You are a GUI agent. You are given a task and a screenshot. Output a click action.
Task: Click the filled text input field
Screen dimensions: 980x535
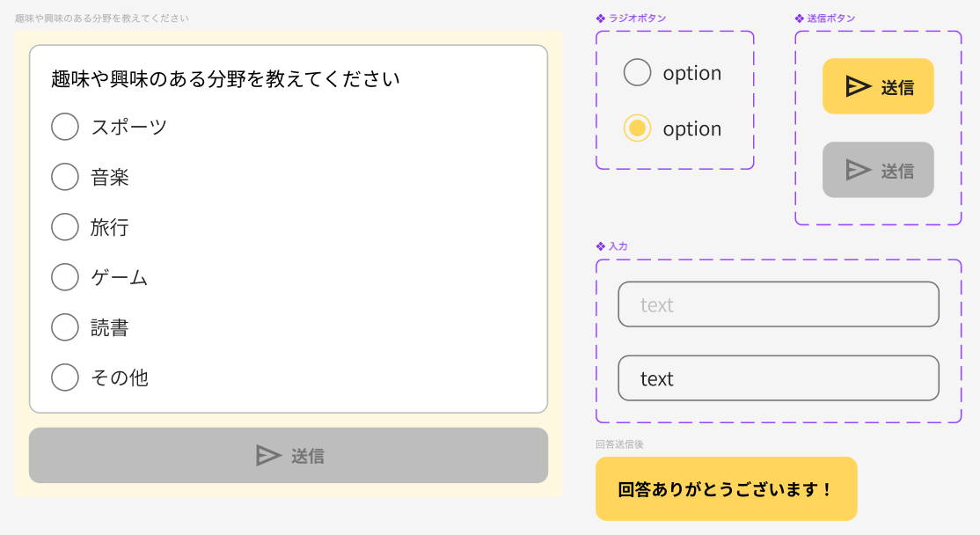coord(779,377)
